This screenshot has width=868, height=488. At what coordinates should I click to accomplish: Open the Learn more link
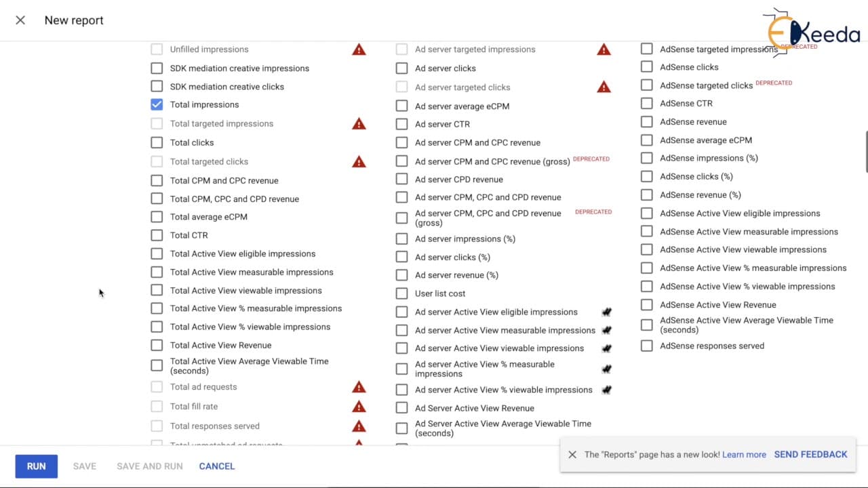tap(744, 455)
